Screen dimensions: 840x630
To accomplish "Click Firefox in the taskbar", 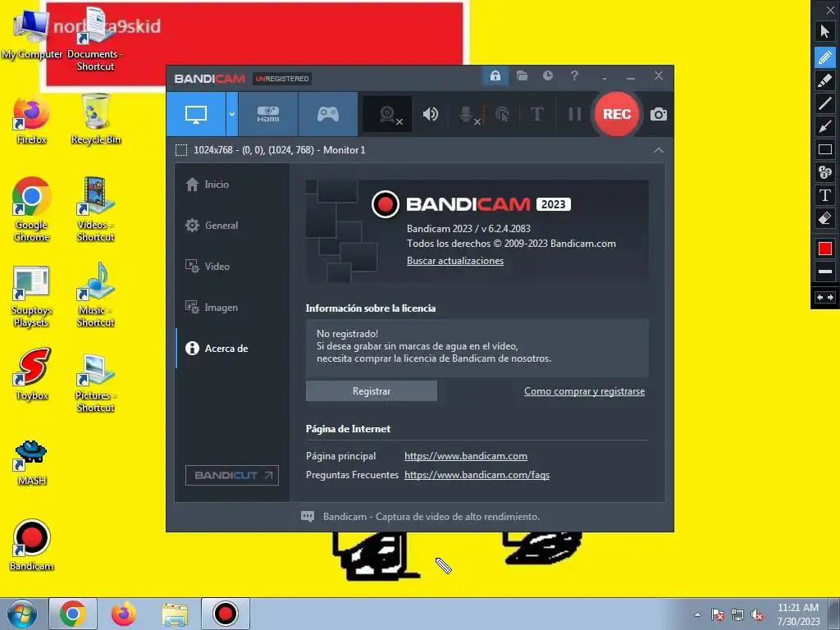I will click(x=124, y=614).
